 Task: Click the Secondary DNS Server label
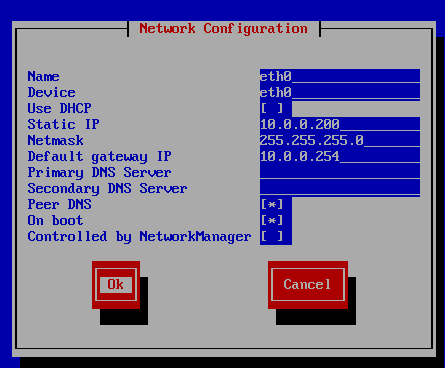(107, 188)
